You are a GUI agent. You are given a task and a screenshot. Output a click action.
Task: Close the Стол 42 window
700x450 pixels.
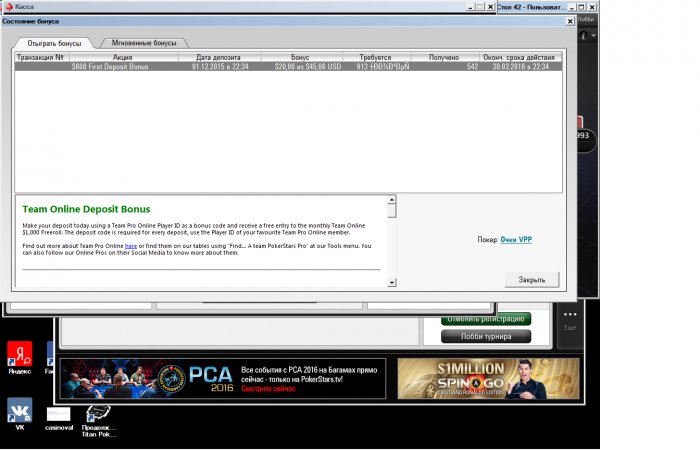pyautogui.click(x=592, y=7)
